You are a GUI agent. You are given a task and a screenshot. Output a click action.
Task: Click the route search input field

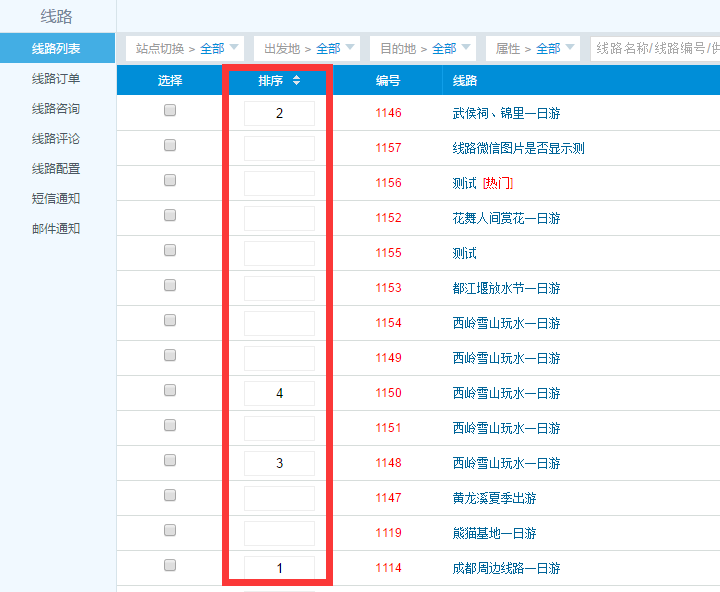655,48
